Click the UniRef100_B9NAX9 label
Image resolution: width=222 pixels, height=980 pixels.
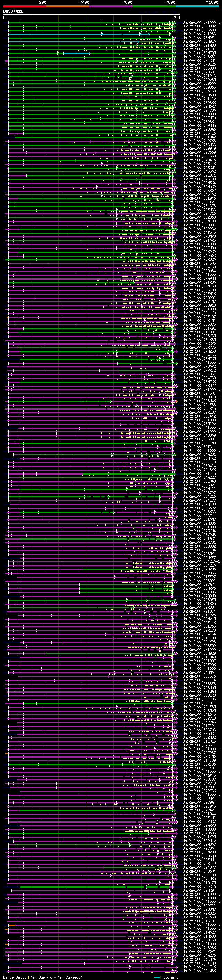[199, 187]
